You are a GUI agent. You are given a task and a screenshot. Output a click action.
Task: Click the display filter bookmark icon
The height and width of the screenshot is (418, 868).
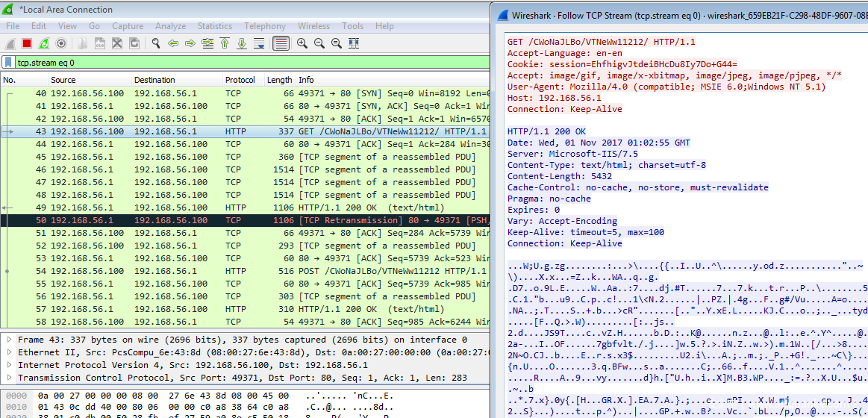point(8,63)
